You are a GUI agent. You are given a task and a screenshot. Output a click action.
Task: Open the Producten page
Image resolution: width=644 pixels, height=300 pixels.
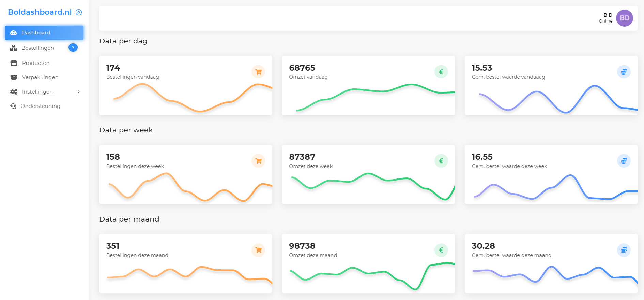(36, 63)
